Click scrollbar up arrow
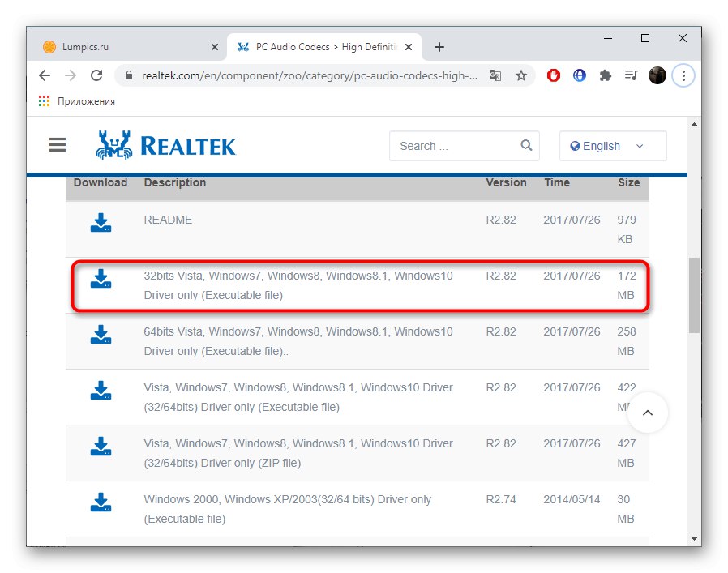This screenshot has width=728, height=573. point(694,124)
